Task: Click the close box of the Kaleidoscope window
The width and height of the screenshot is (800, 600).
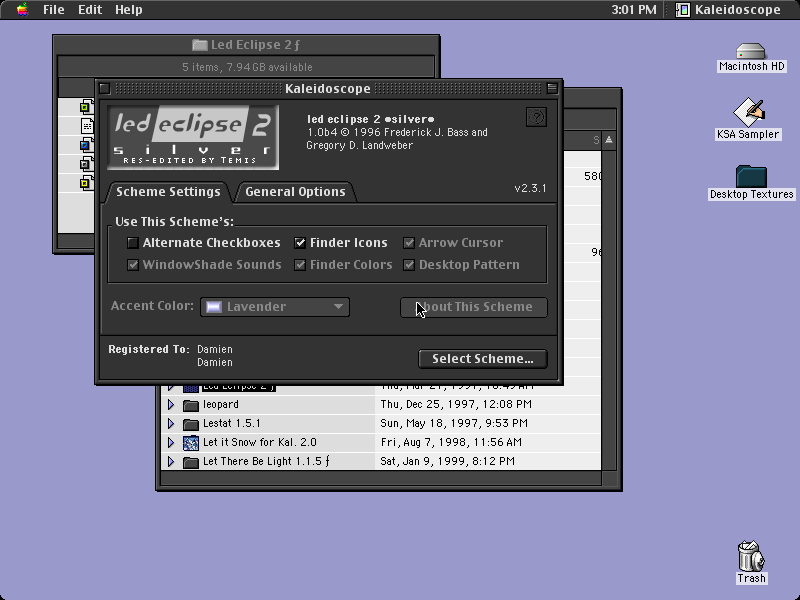Action: 105,88
